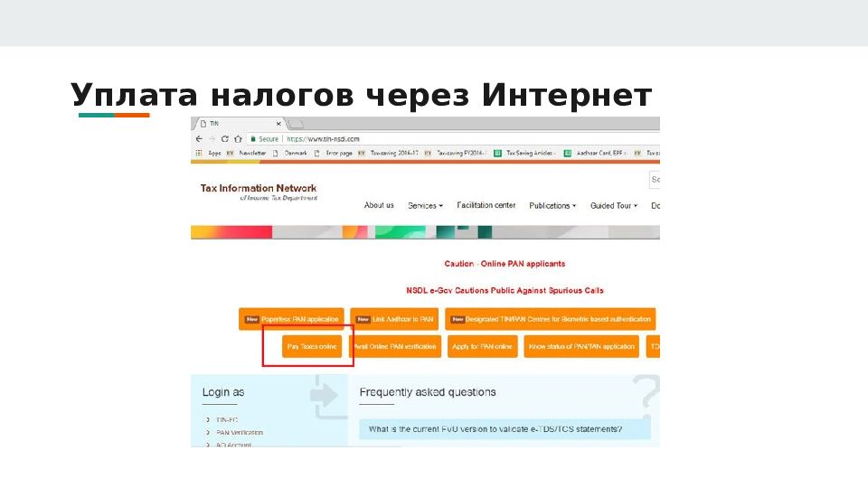
Task: Expand the FVU version FAQ question
Action: pyautogui.click(x=505, y=429)
